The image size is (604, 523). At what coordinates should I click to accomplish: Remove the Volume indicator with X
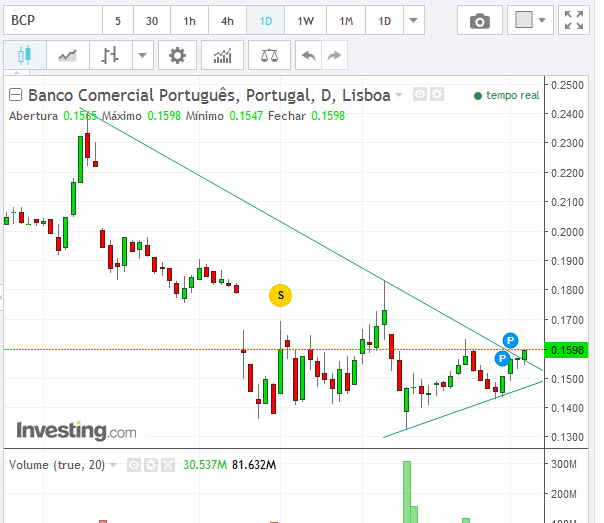(168, 465)
